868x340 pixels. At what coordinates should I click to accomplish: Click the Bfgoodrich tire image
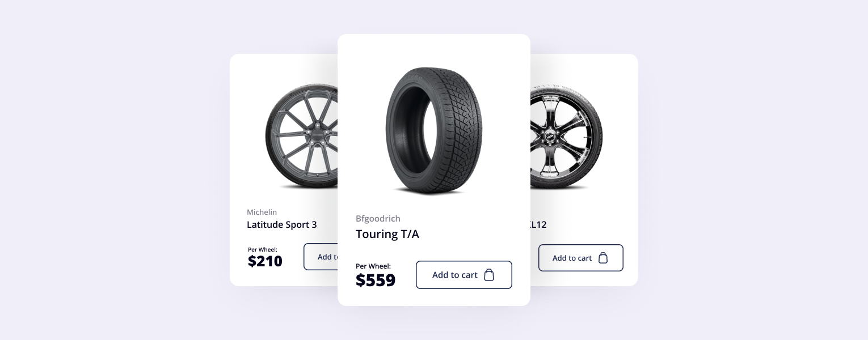[434, 131]
